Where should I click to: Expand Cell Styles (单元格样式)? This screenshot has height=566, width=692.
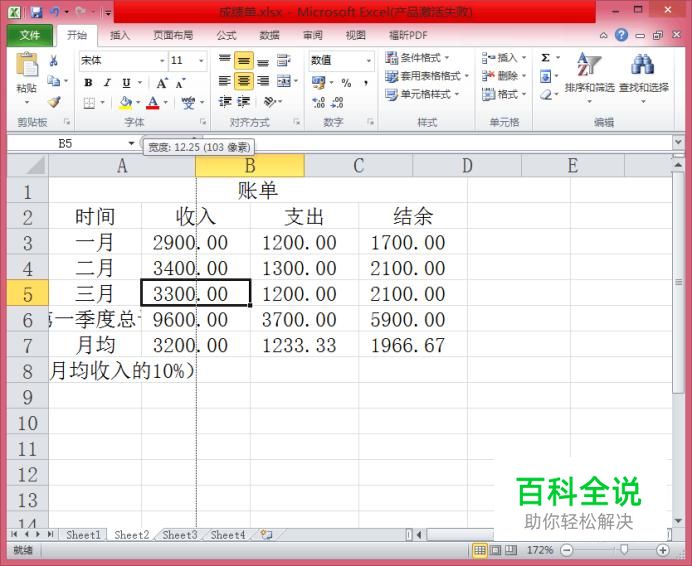coord(422,94)
